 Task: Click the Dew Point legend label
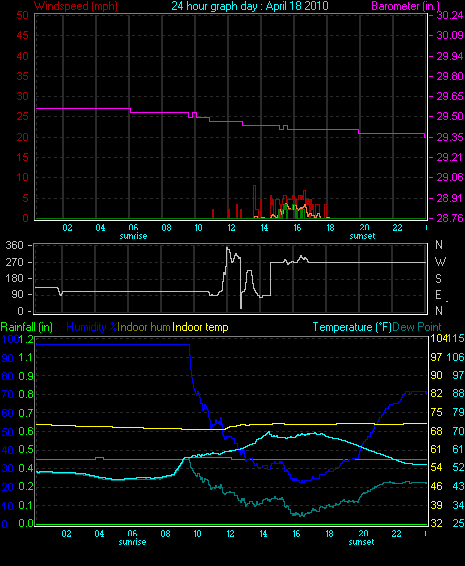click(x=417, y=327)
